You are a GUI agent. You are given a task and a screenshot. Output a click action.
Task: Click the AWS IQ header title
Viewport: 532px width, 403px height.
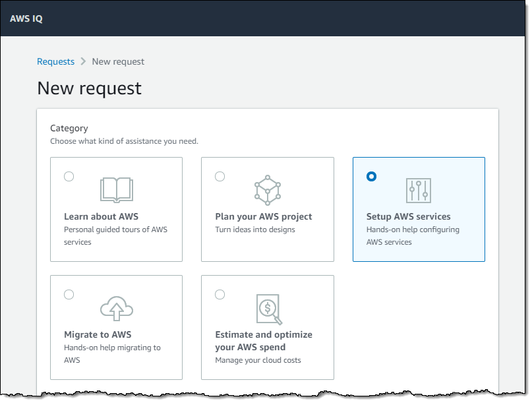[26, 18]
